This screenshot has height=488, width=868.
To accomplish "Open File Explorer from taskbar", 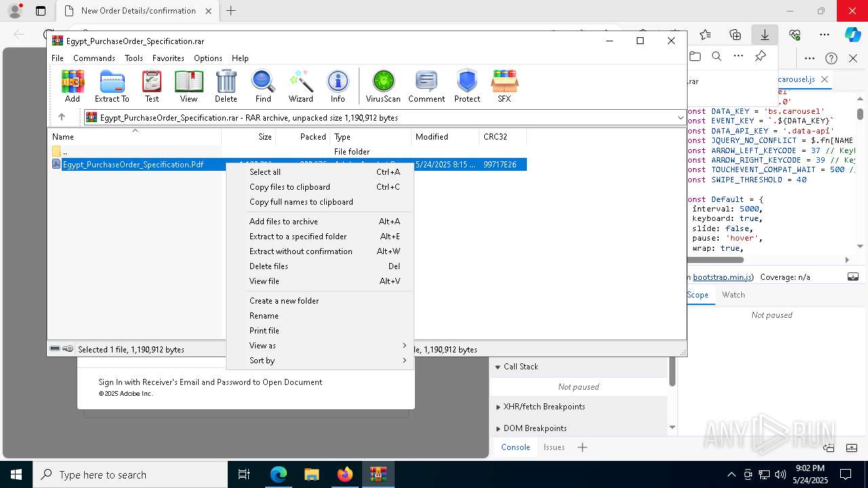I will (x=311, y=474).
